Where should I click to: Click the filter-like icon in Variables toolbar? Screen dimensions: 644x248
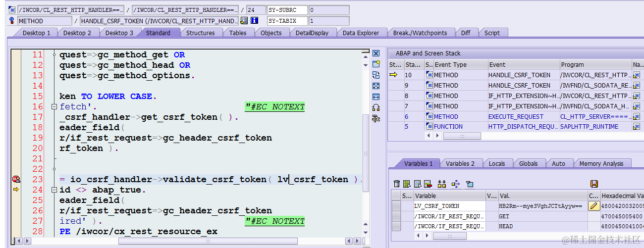point(470,184)
